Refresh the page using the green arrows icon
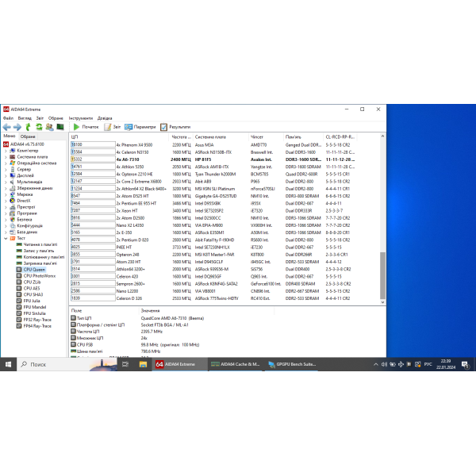Image resolution: width=476 pixels, height=476 pixels. click(x=39, y=127)
